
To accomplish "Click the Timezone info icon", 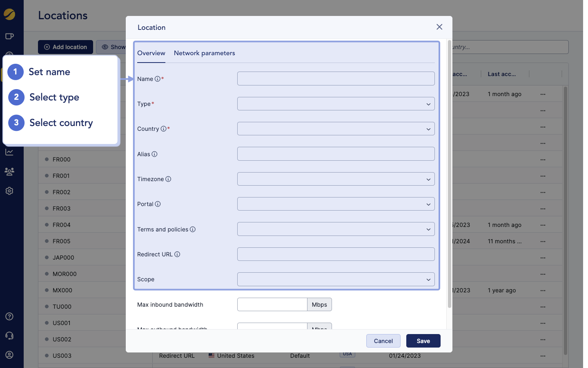I will 169,179.
